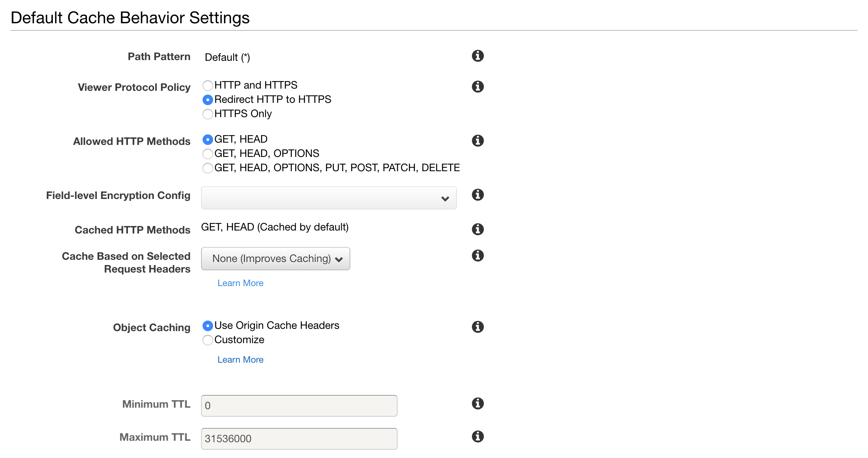Viewport: 868px width, 458px height.
Task: Click the info icon beside Allowed HTTP Methods
Action: [x=478, y=140]
